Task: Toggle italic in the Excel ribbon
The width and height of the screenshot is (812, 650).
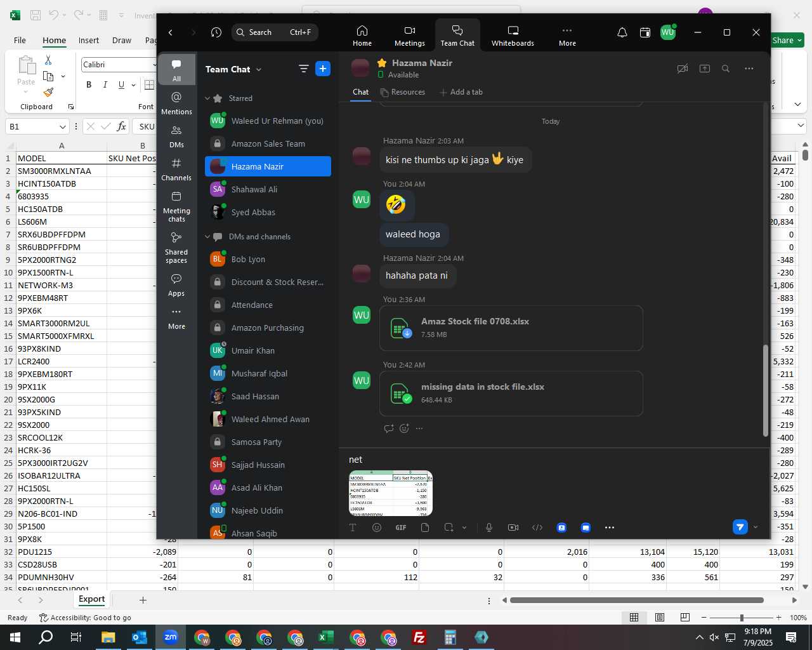Action: 105,84
